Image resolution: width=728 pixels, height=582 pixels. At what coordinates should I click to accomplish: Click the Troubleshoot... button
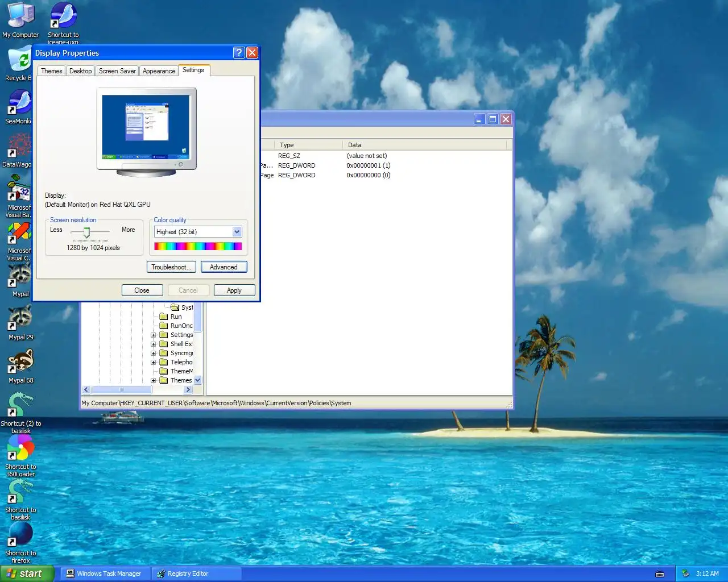click(x=171, y=267)
